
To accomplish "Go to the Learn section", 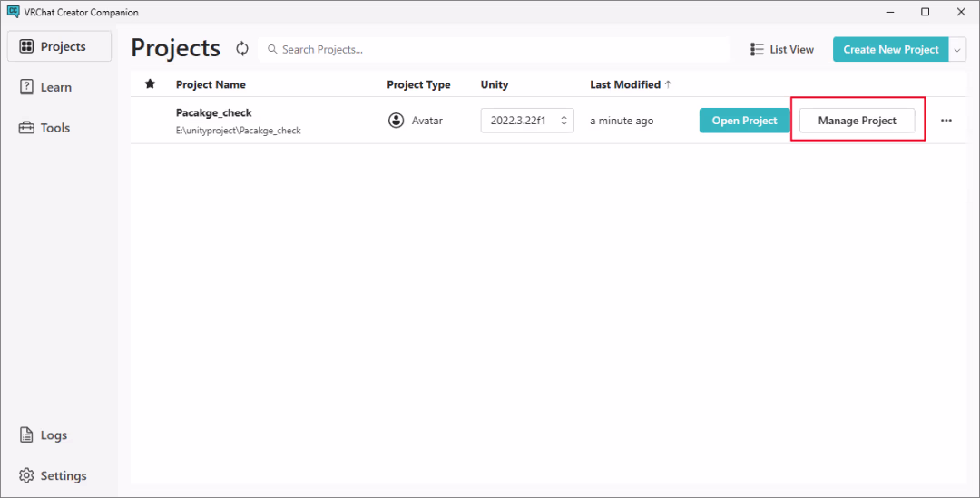I will 45,87.
